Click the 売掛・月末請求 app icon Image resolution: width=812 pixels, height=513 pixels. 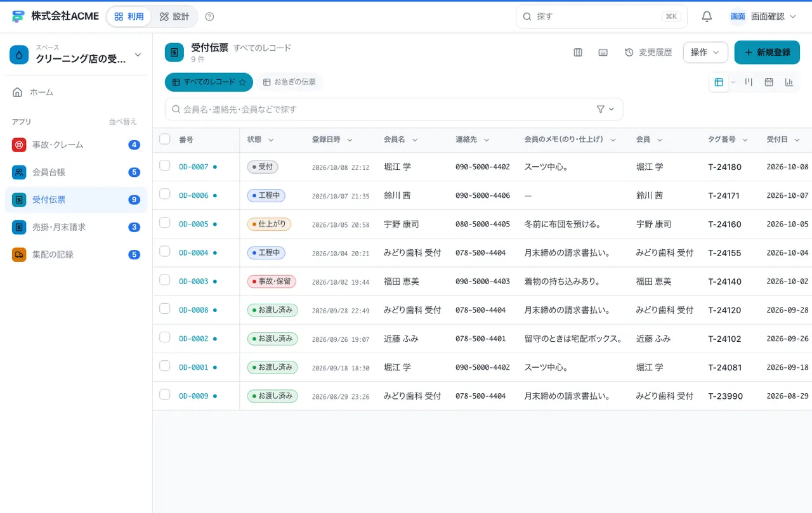pyautogui.click(x=19, y=227)
